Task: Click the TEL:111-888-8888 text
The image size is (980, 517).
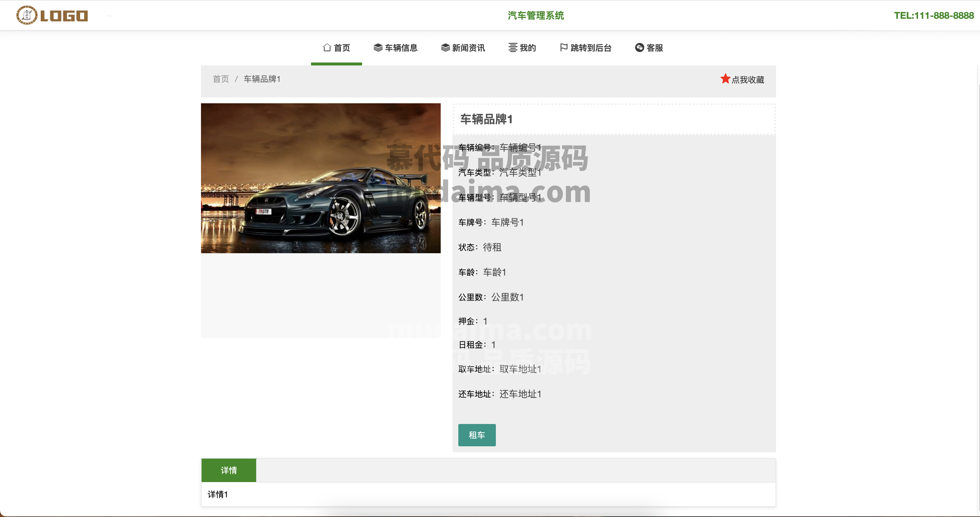Action: point(934,16)
